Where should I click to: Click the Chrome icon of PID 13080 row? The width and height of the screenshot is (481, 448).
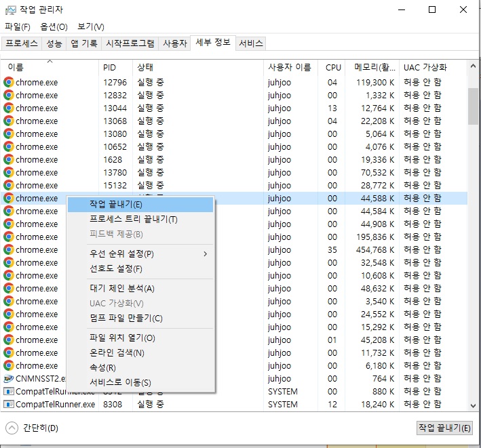click(x=9, y=134)
